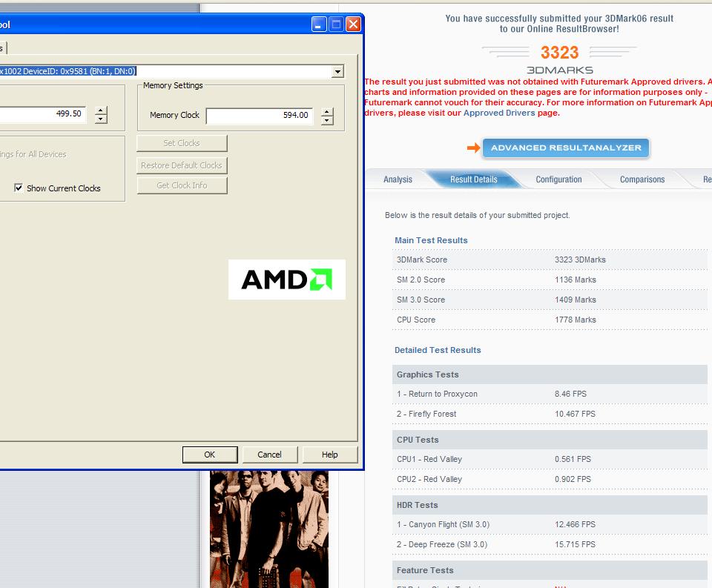Click the Memory Clock input field

(x=260, y=116)
